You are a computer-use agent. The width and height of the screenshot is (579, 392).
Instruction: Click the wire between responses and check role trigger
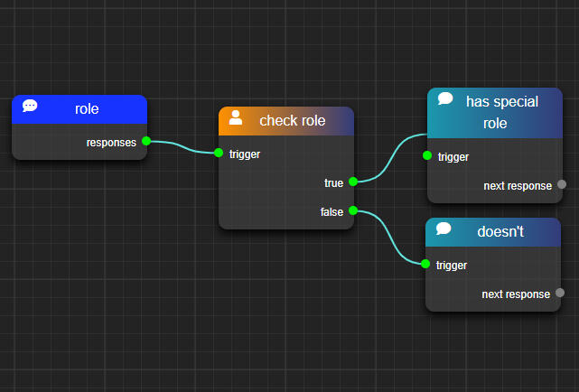click(182, 148)
